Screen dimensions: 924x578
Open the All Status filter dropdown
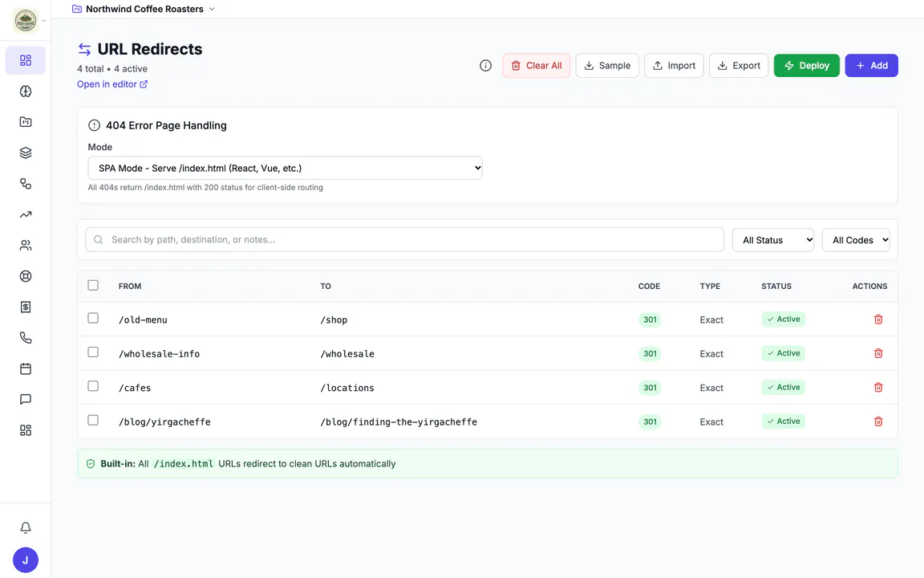(x=772, y=240)
